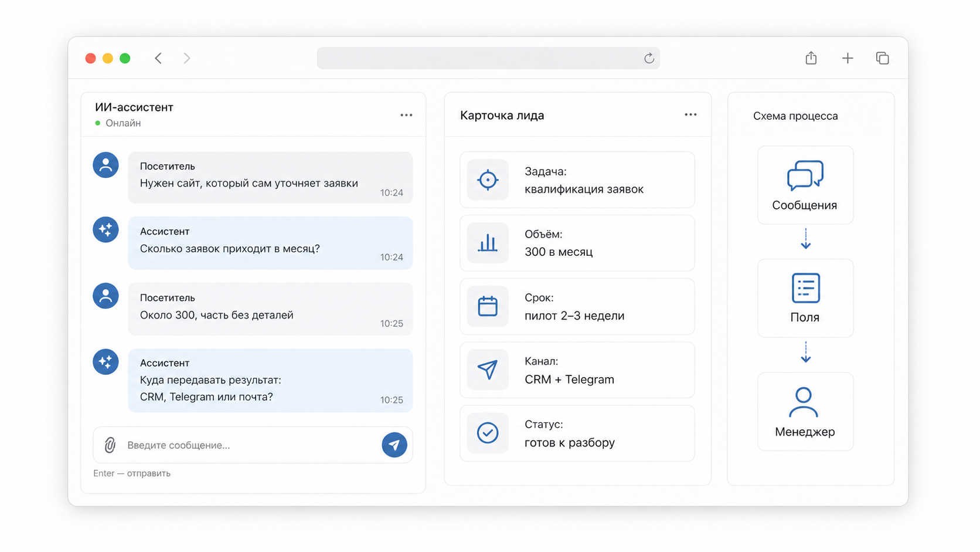
Task: Click 'готов к разбору' status text
Action: pyautogui.click(x=570, y=442)
